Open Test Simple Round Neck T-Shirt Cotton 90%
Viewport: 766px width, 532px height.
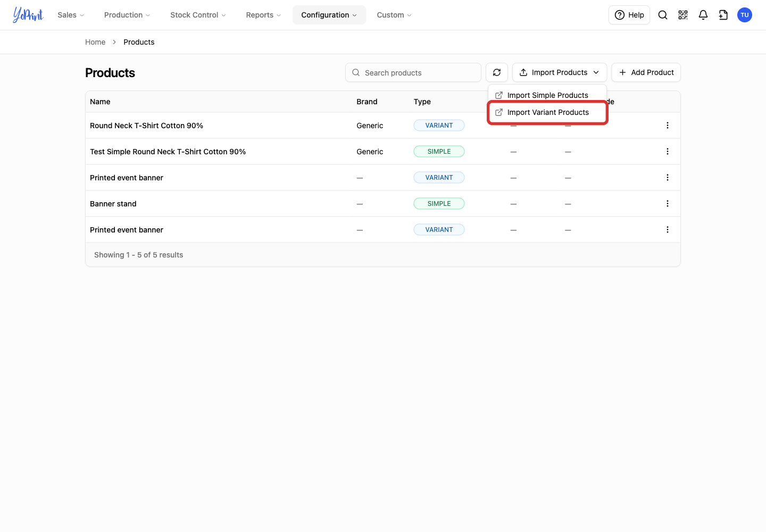pos(168,152)
